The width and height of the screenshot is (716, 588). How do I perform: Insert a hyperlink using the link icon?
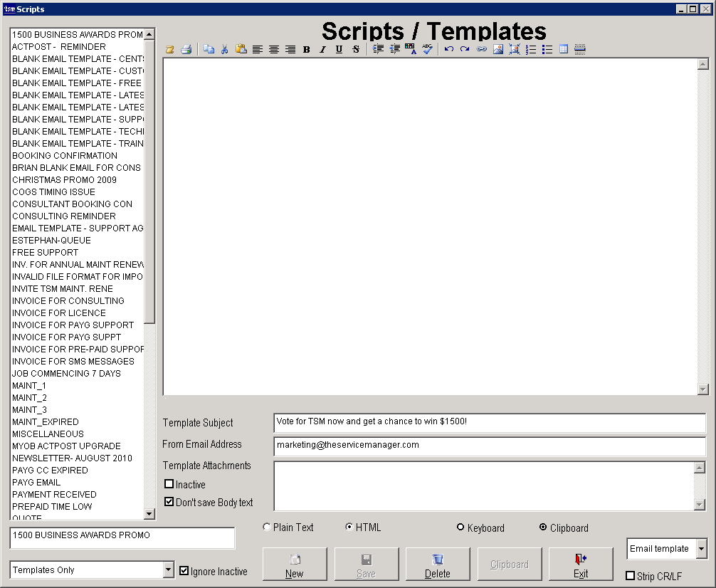(x=482, y=49)
